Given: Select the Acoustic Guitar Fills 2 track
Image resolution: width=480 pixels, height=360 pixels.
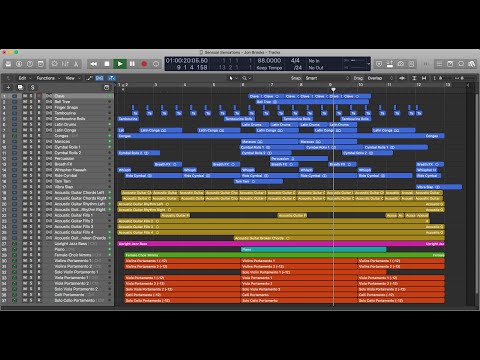Looking at the screenshot, I should (x=57, y=221).
